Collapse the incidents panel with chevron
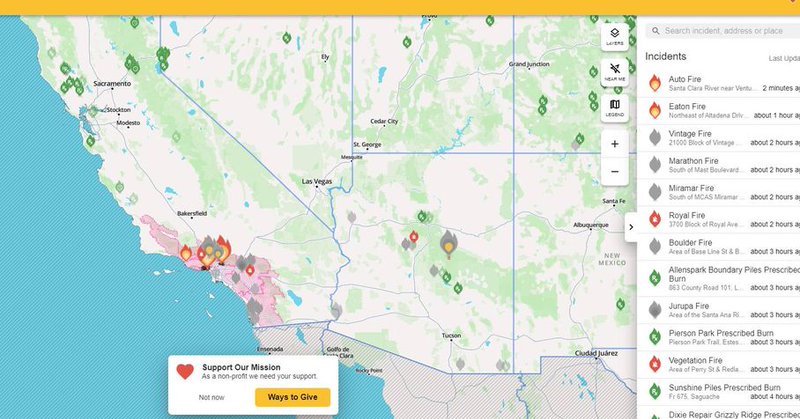This screenshot has height=419, width=800. 631,227
